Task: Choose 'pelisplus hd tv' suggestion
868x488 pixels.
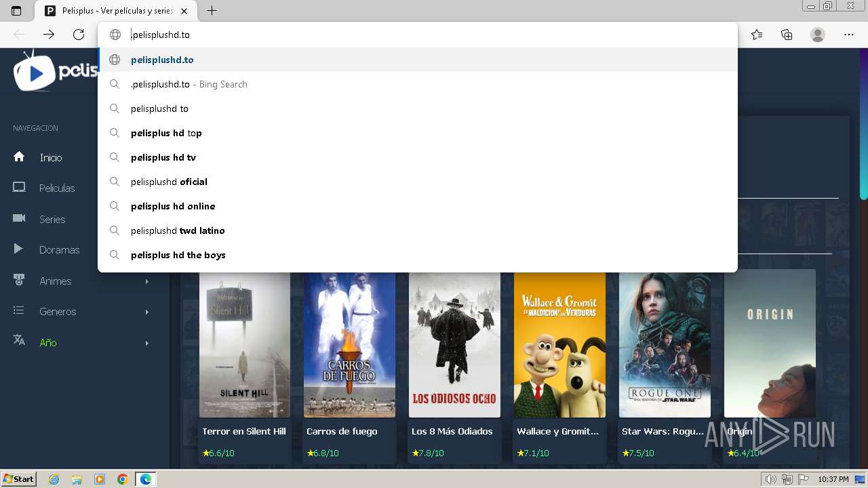Action: pos(418,157)
